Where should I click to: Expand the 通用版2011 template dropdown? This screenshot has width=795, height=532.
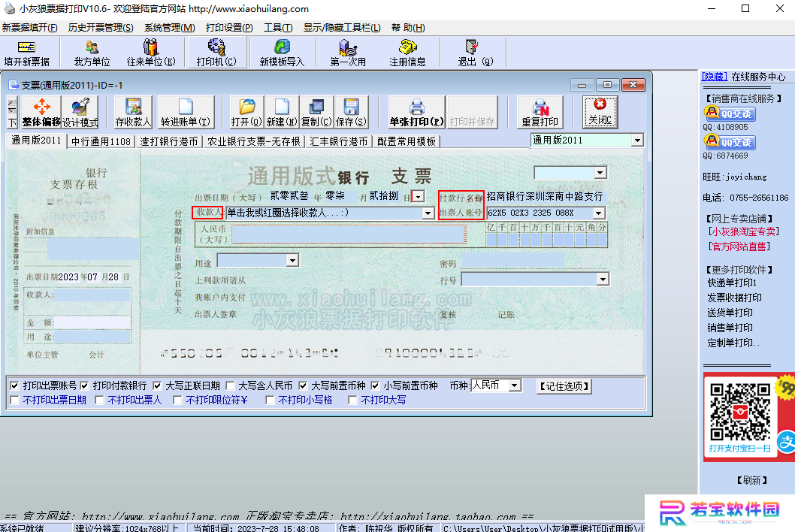pos(637,140)
